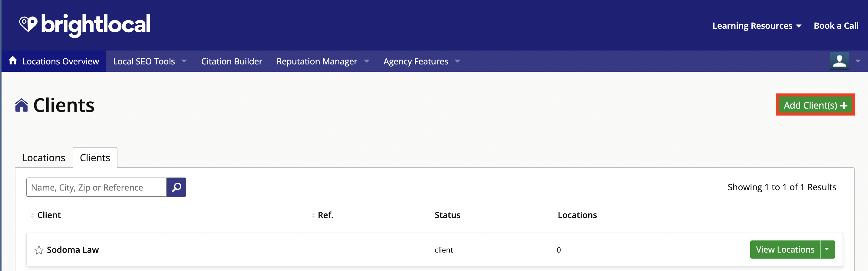Screen dimensions: 868x271
Task: Click the 'client' status cell
Action: [444, 250]
